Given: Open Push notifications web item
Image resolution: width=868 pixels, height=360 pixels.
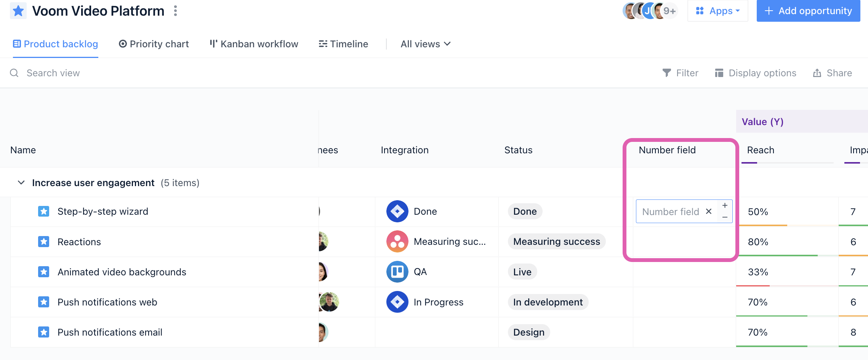Looking at the screenshot, I should coord(107,302).
